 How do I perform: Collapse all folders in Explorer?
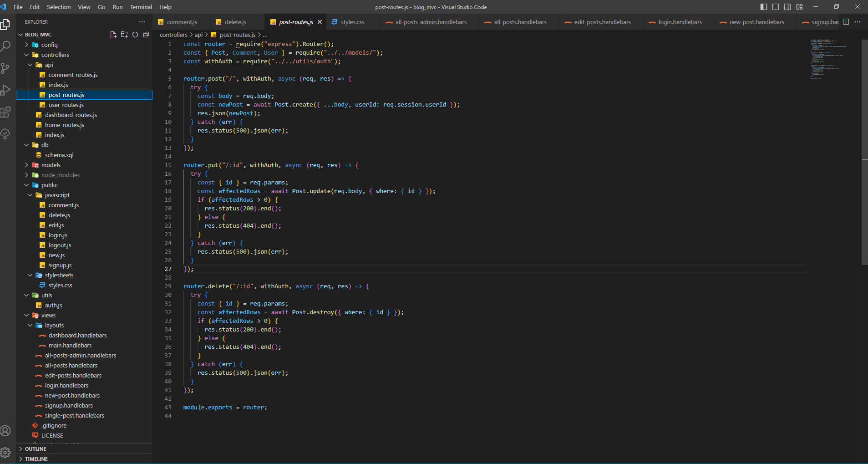pyautogui.click(x=146, y=35)
